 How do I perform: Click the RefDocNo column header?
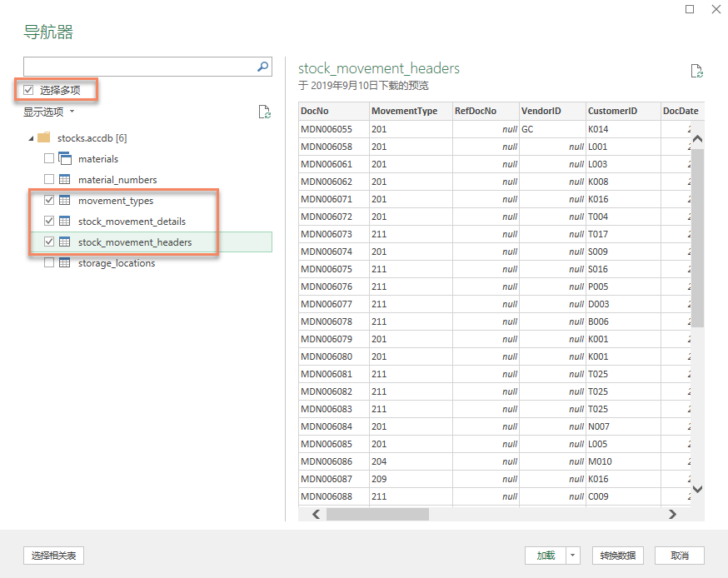(x=486, y=111)
